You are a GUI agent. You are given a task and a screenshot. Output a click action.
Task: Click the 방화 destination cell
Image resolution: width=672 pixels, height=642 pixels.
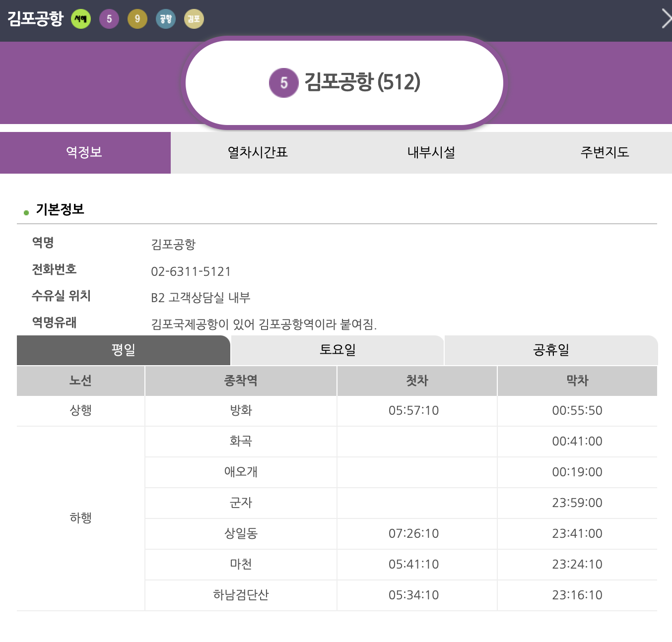(x=241, y=411)
